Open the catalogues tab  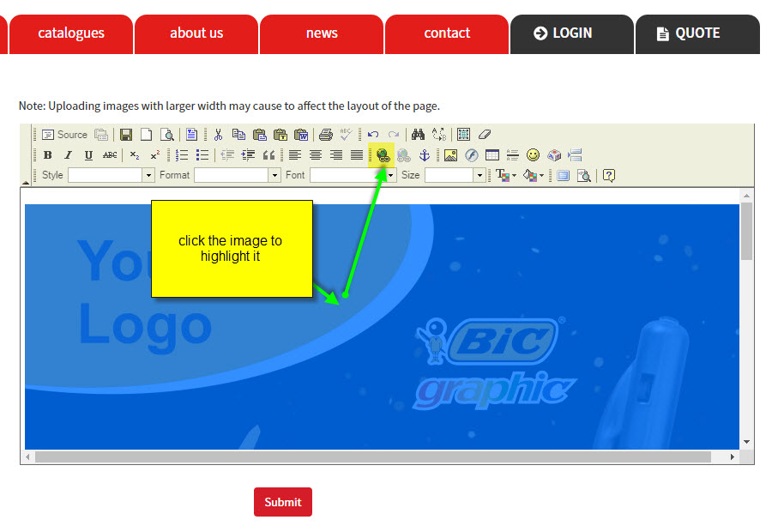point(71,33)
